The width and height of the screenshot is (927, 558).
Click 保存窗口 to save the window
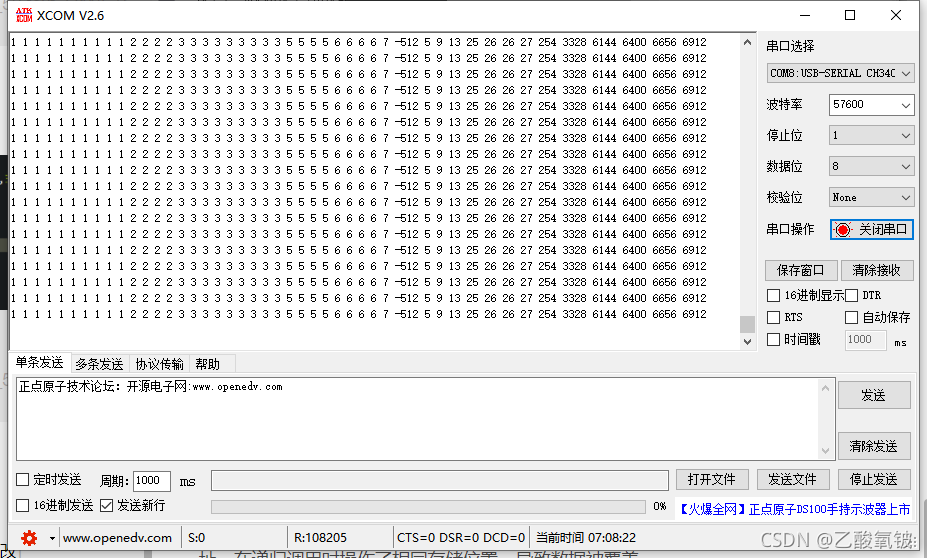801,270
